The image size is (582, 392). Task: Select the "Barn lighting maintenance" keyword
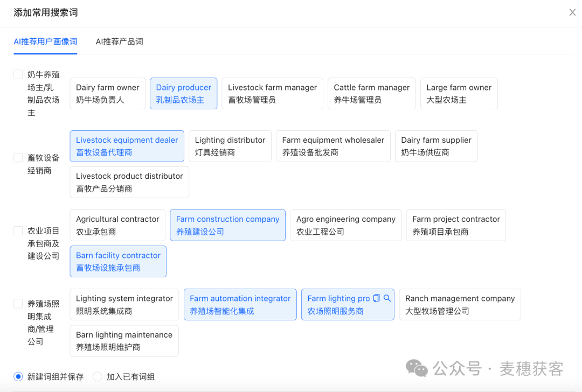tap(124, 340)
